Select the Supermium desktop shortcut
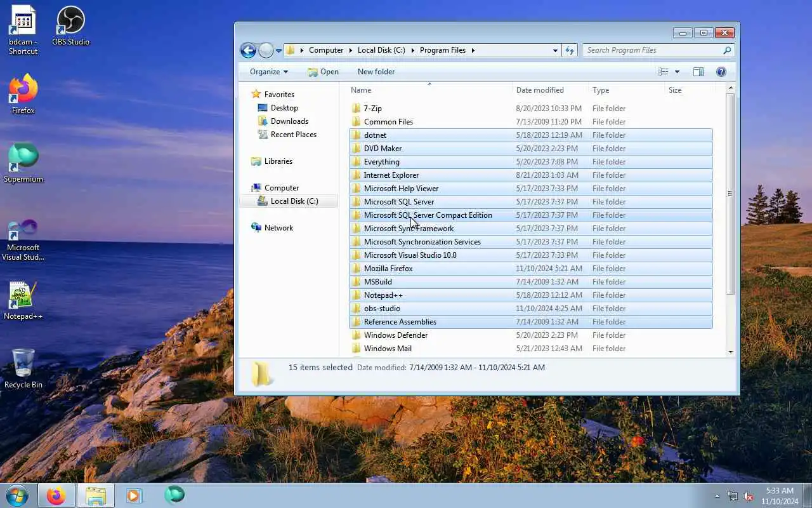Screen dimensions: 812x508 (x=23, y=163)
